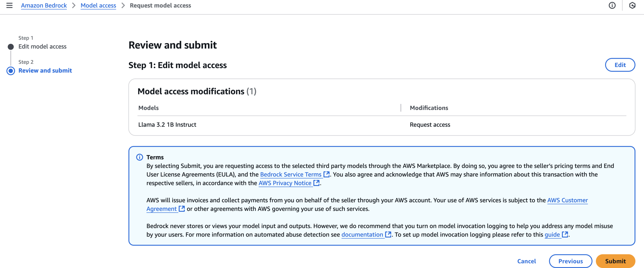Image resolution: width=644 pixels, height=268 pixels.
Task: Go to Model access breadcrumb
Action: coord(98,5)
